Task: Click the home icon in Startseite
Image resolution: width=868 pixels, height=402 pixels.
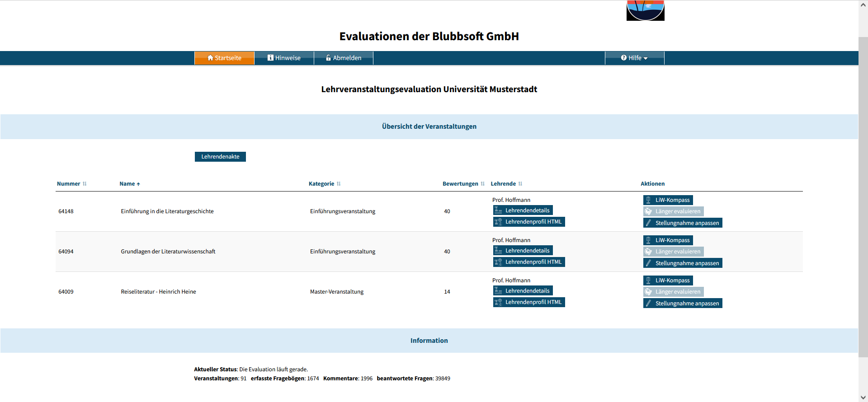Action: [x=210, y=58]
